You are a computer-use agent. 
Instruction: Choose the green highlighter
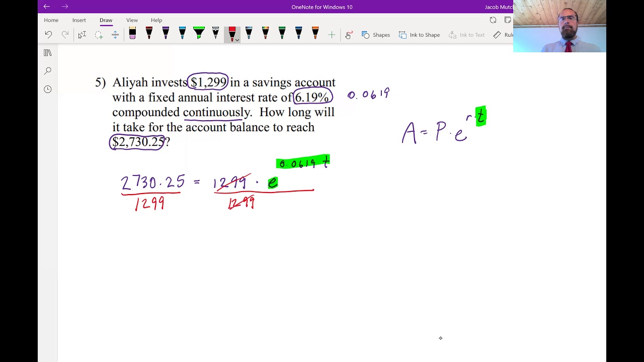coord(199,34)
